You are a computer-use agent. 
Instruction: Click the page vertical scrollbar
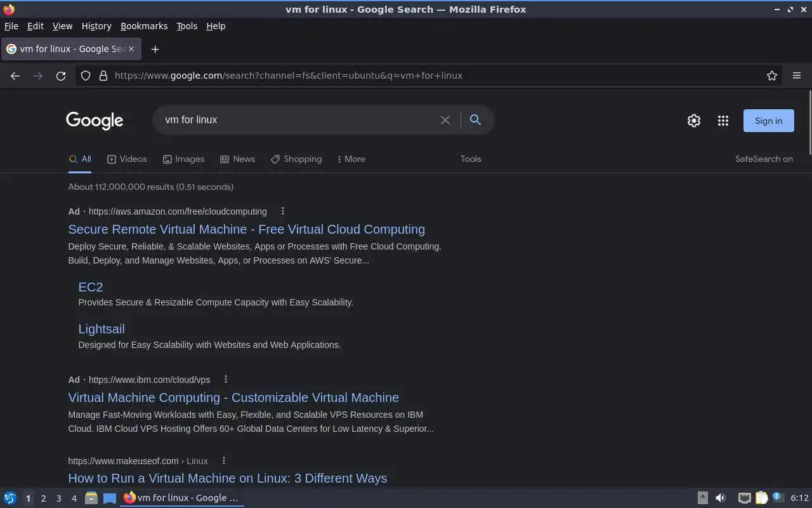809,122
